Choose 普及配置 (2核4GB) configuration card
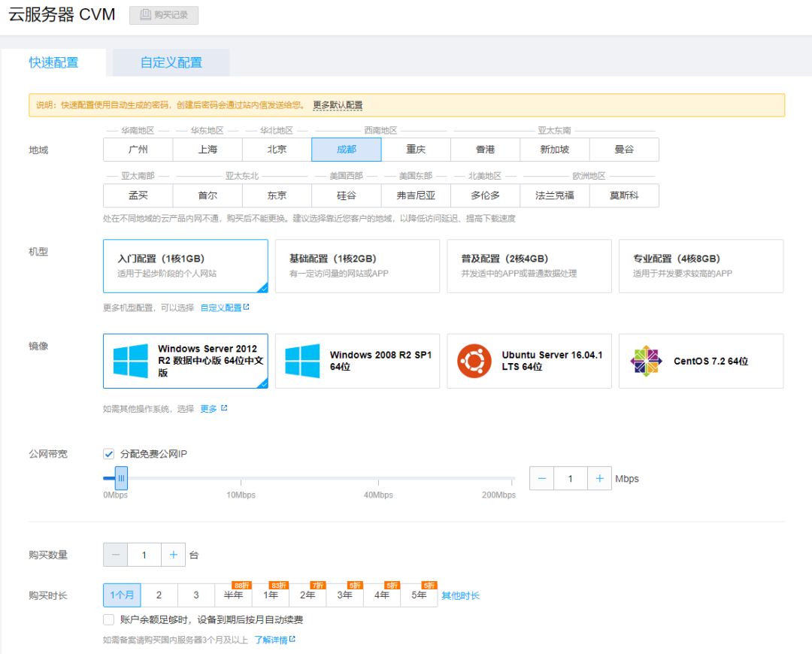812x654 pixels. click(528, 265)
